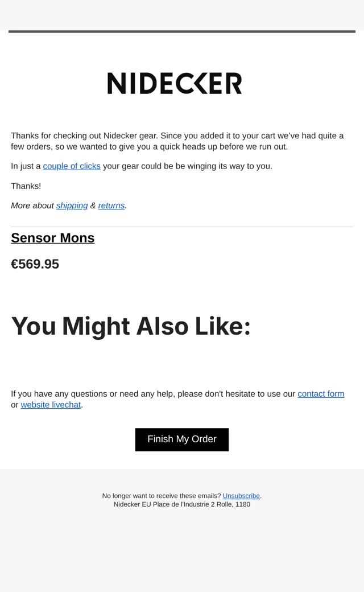Follow the returns link
Image resolution: width=364 pixels, height=592 pixels.
click(x=111, y=205)
